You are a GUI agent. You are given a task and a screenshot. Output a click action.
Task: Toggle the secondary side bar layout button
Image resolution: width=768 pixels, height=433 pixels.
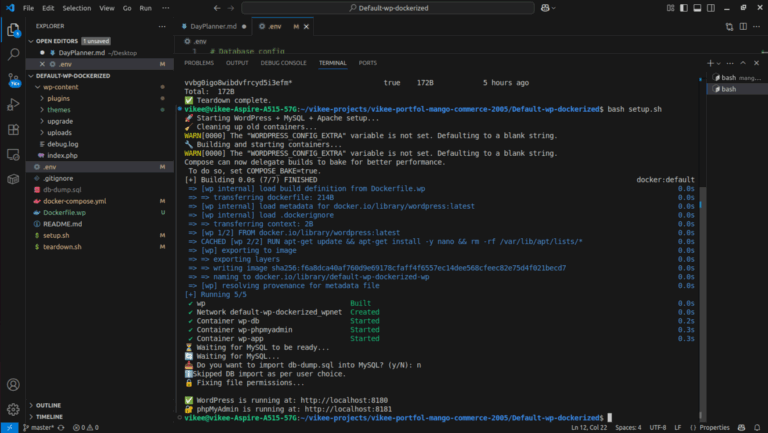(713, 7)
